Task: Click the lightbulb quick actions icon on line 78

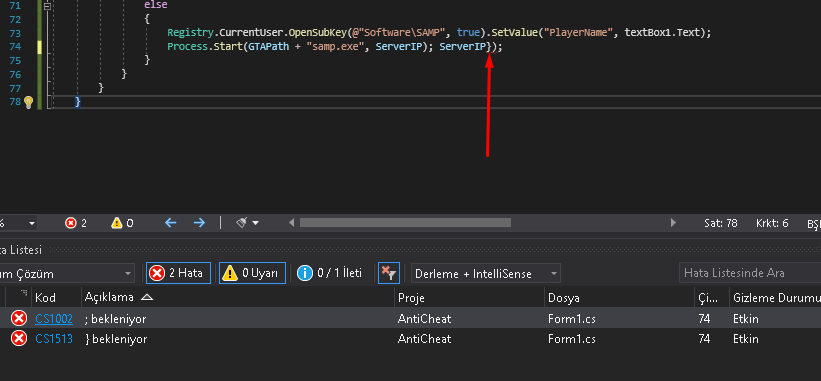Action: click(28, 102)
